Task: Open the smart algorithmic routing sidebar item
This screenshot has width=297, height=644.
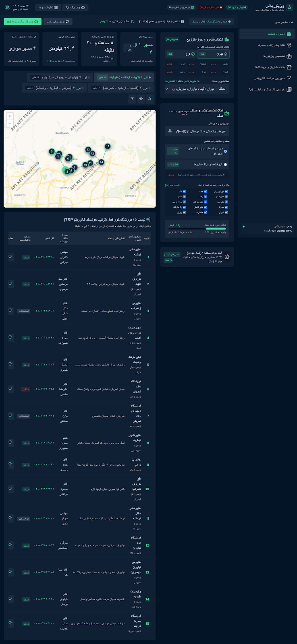Action: tap(266, 78)
